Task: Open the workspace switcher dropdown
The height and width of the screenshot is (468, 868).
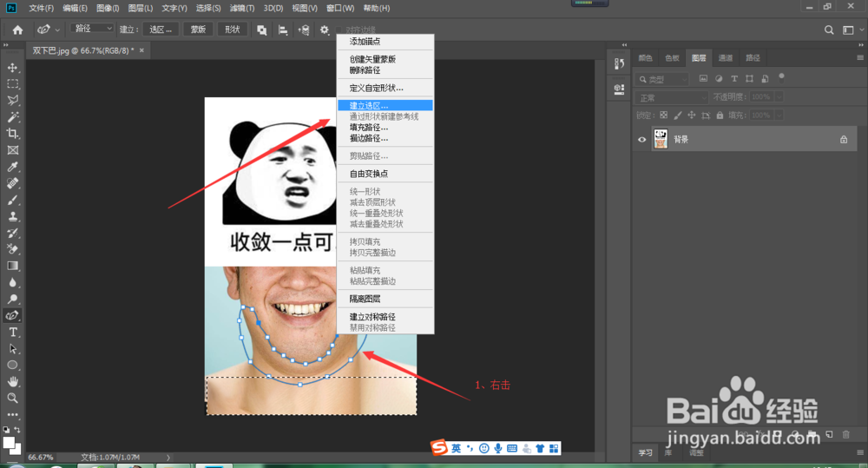Action: (x=851, y=30)
